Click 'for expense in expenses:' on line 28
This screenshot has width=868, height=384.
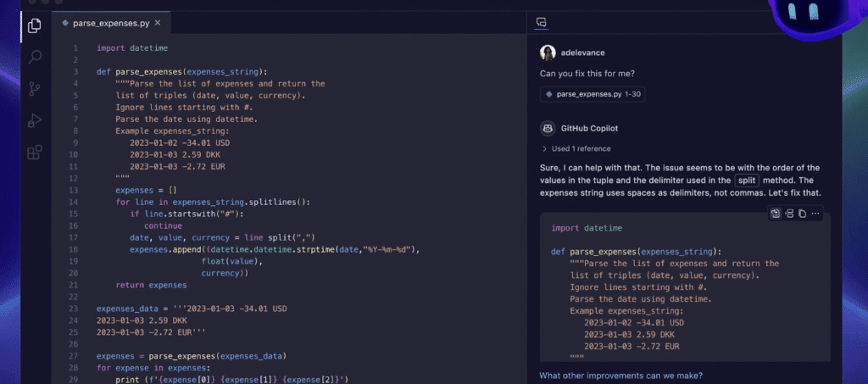coord(153,367)
